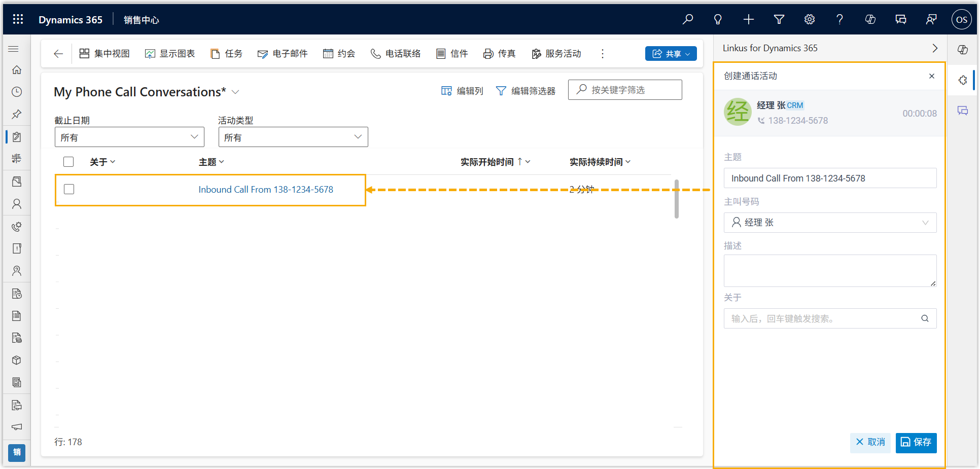Click the plus icon to create new record
Viewport: 980px width, 469px height.
[749, 19]
